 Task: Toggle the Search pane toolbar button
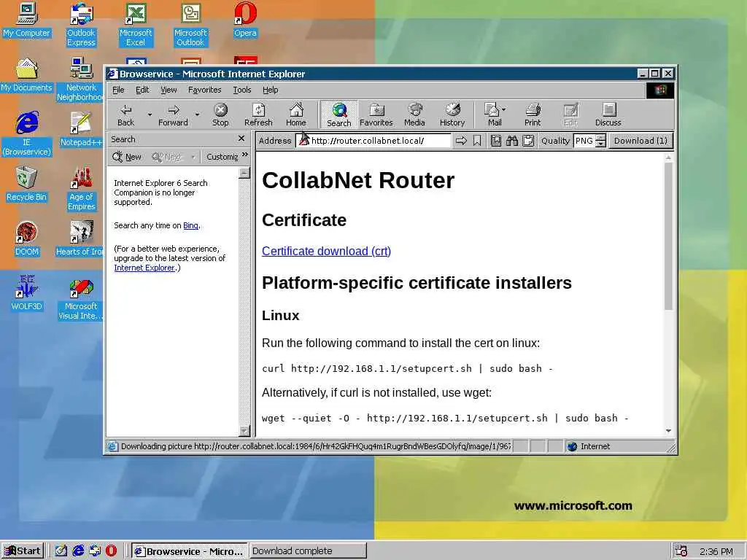(338, 115)
